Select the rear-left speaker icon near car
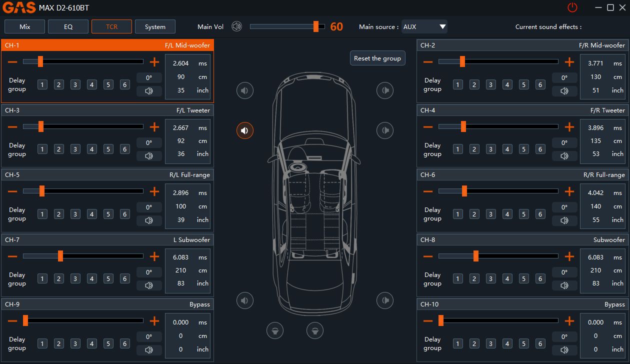 244,300
